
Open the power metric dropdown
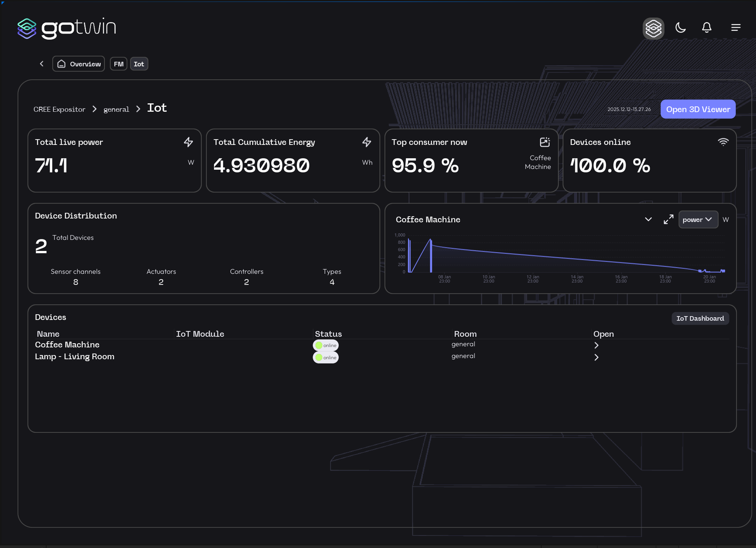[698, 220]
